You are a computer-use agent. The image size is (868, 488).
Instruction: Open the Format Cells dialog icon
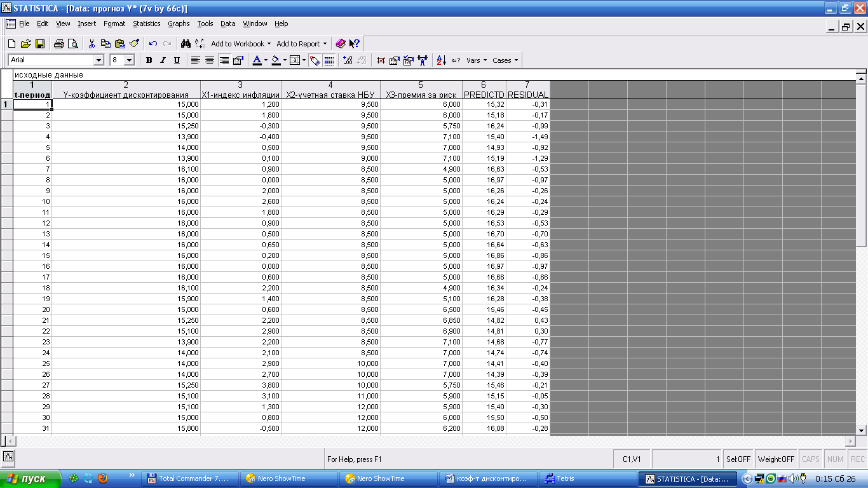point(238,60)
